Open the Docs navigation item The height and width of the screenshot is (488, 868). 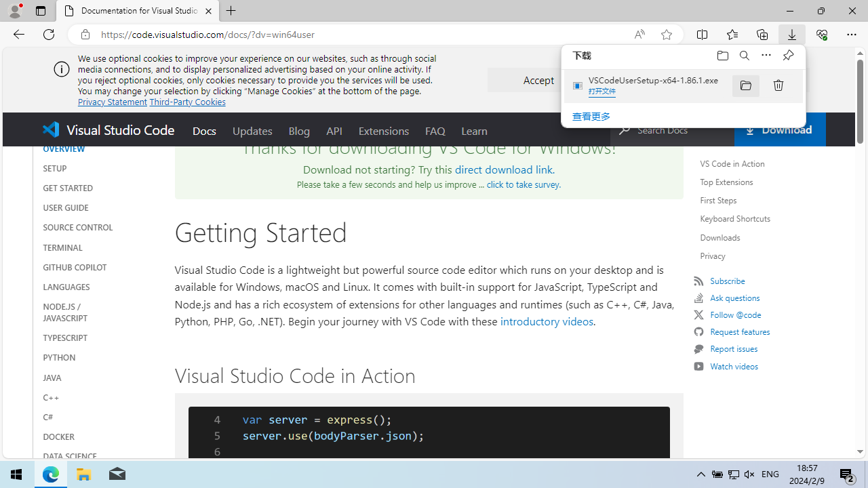tap(204, 130)
